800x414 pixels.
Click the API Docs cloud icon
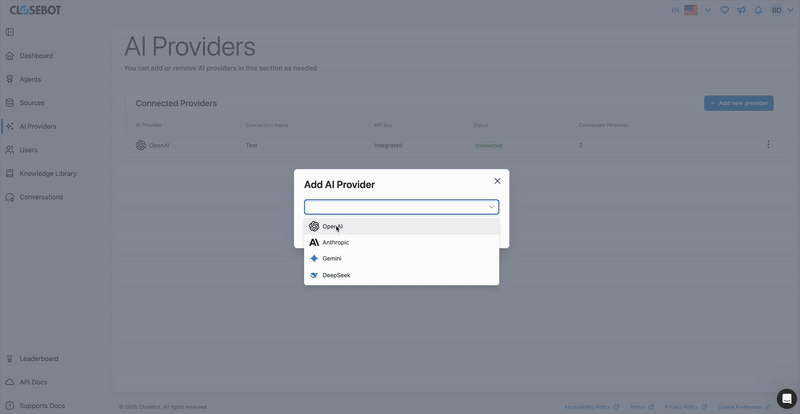pos(10,382)
